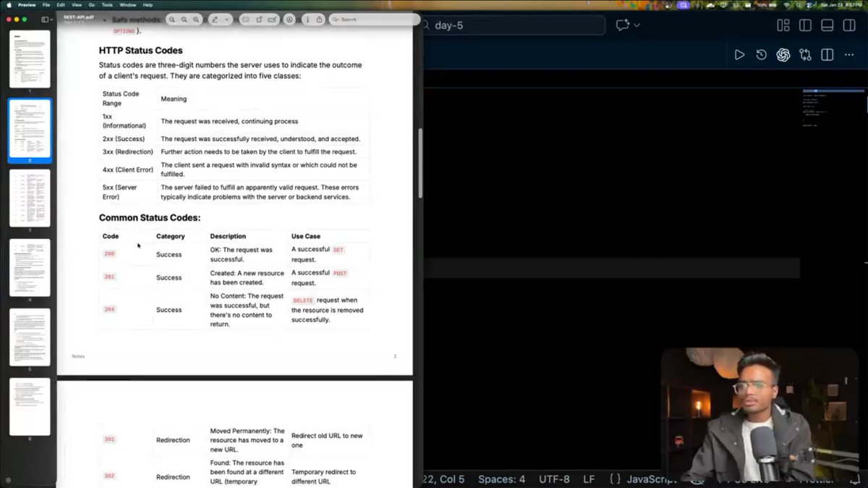This screenshot has width=868, height=488.
Task: Expand the chat dropdown chevron in editor
Action: tap(637, 25)
